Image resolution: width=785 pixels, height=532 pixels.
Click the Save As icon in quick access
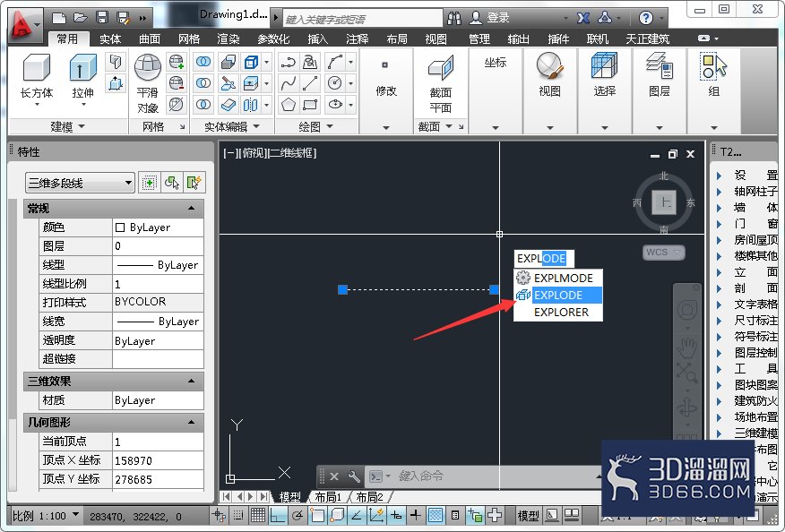pyautogui.click(x=123, y=19)
